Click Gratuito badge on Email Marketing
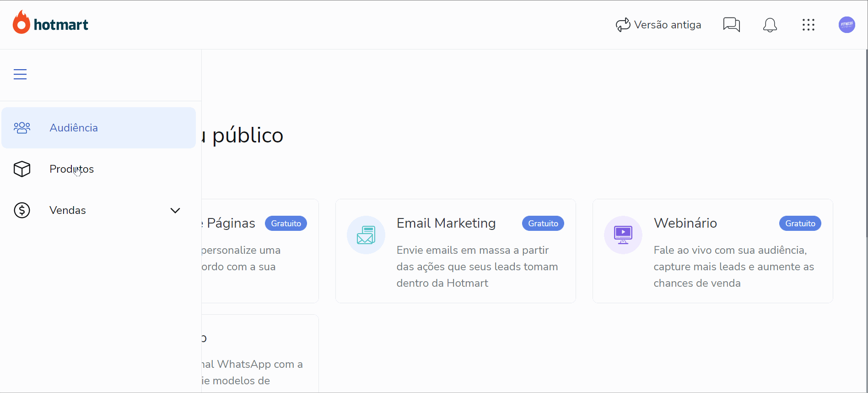 pos(543,224)
